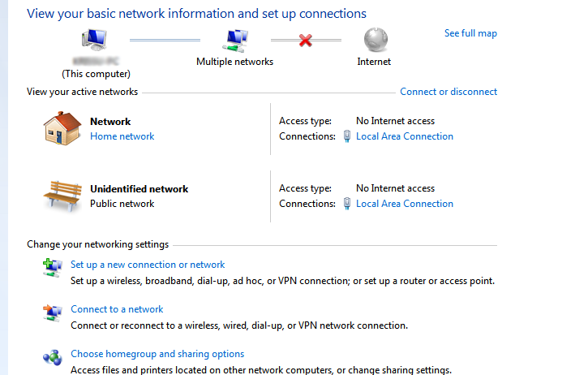Screen dimensions: 588x375
Task: Open Local Area Connection for Unidentified network
Action: [x=405, y=204]
